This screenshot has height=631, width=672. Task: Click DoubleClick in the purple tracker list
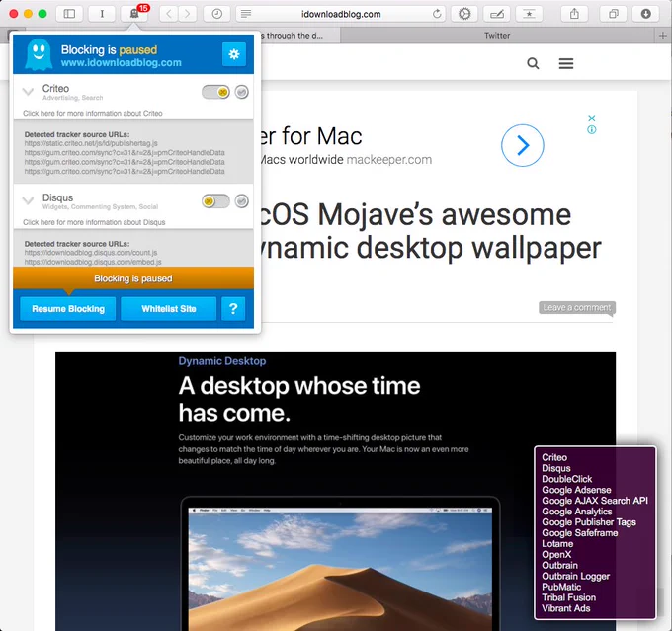566,479
